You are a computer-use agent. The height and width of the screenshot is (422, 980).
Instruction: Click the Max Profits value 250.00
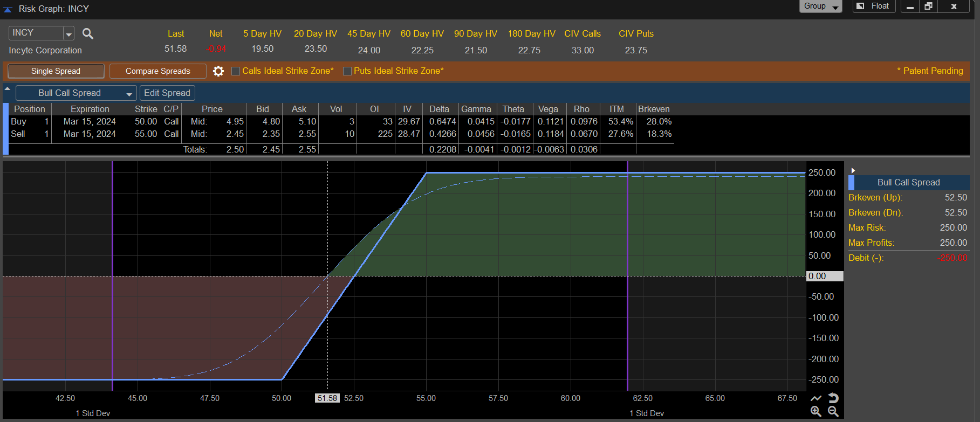click(x=954, y=243)
